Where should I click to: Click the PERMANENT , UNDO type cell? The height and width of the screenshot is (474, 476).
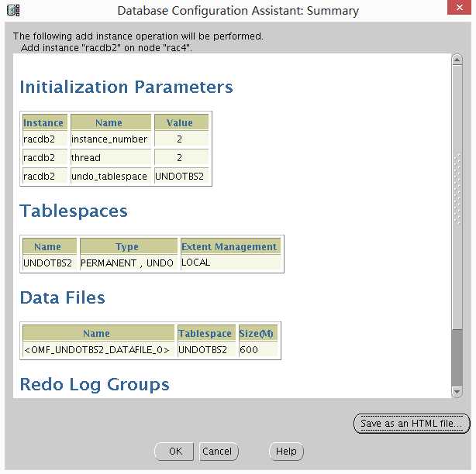pos(127,263)
